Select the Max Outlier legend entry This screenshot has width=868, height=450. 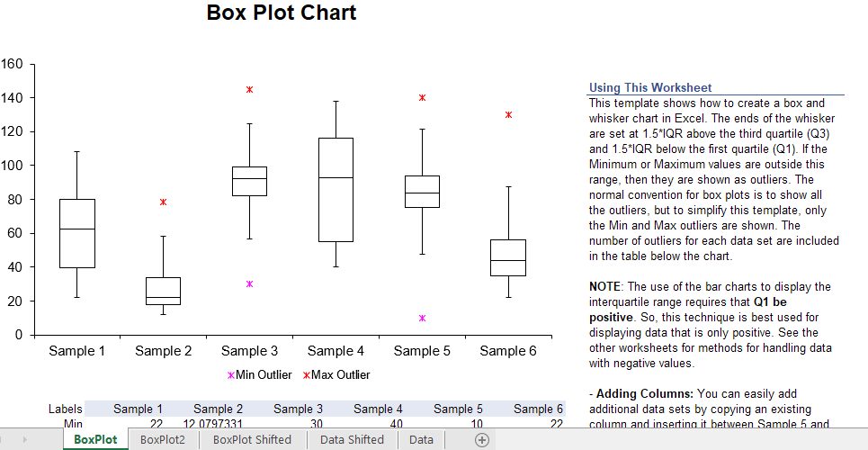click(336, 375)
